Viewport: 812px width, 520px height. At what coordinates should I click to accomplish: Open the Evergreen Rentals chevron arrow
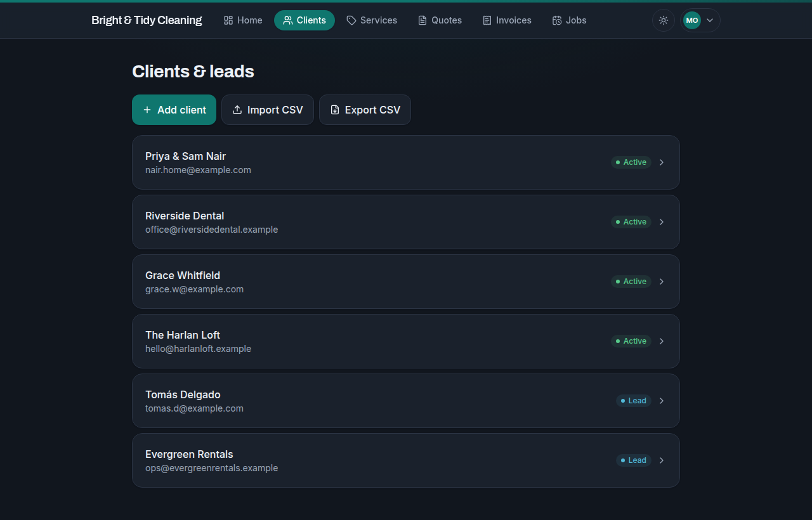(662, 460)
